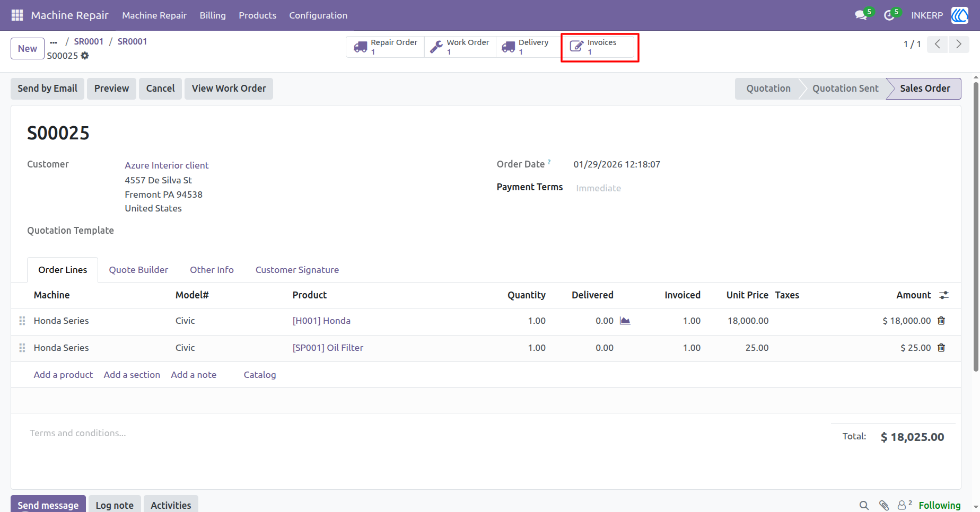This screenshot has height=512, width=980.
Task: Delete the [SP001] Oil Filter order line
Action: coord(941,348)
